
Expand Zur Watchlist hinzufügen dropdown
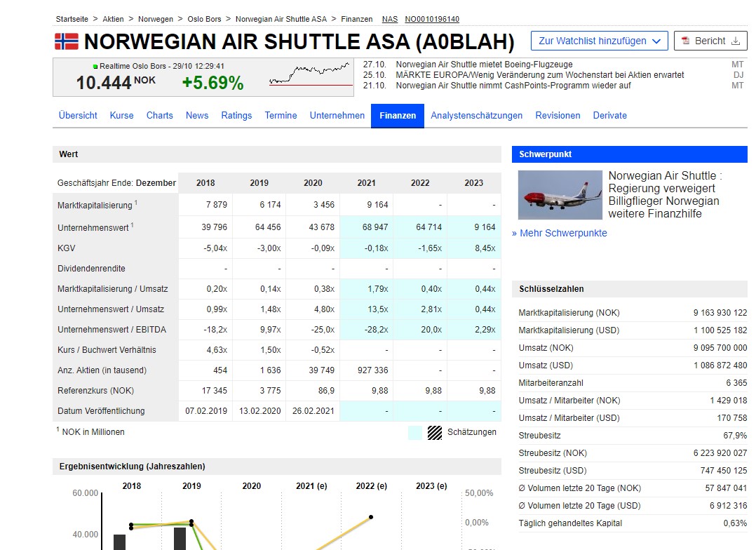point(600,41)
